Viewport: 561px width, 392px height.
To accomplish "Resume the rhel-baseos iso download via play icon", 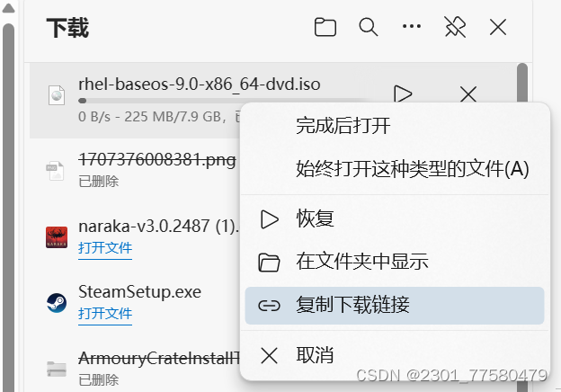I will 403,94.
